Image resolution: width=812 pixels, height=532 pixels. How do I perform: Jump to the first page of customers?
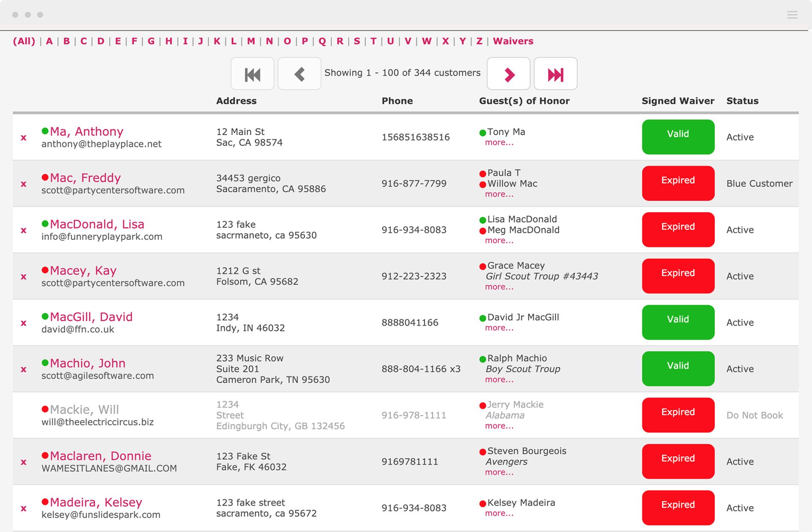tap(252, 74)
